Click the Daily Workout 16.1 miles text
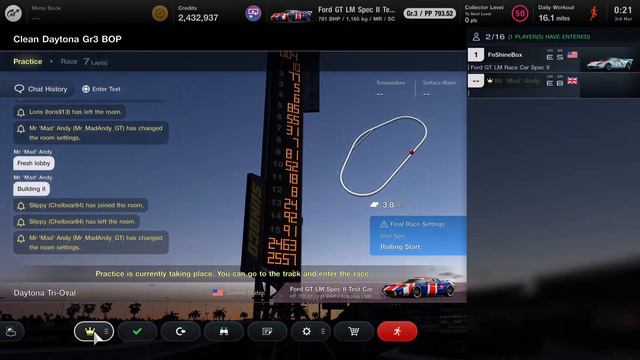This screenshot has height=360, width=640. pyautogui.click(x=554, y=18)
